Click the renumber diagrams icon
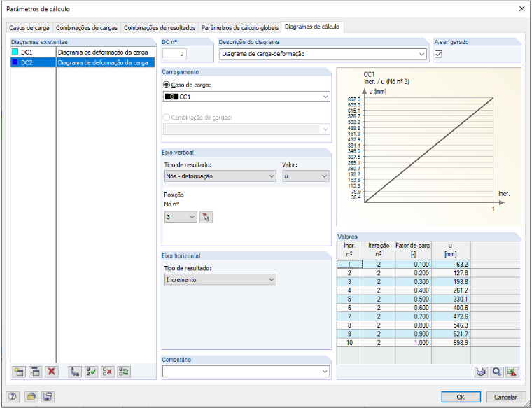The height and width of the screenshot is (408, 532). pyautogui.click(x=75, y=372)
